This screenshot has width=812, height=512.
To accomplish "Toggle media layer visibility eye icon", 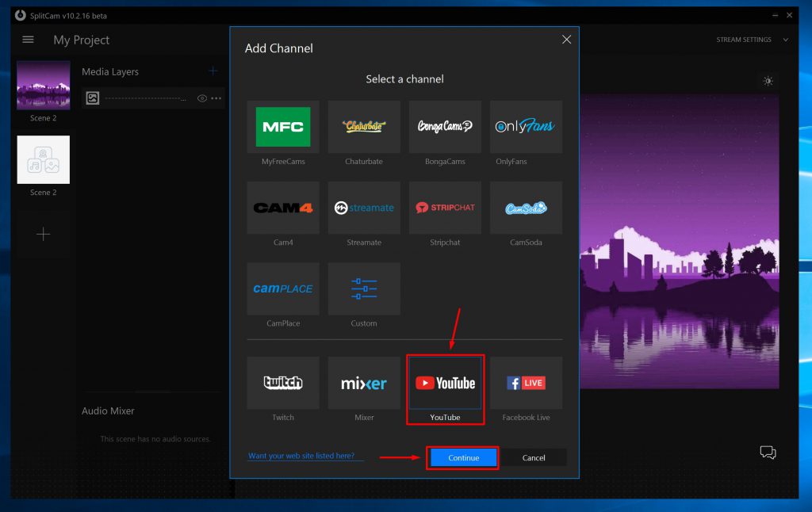I will coord(202,97).
